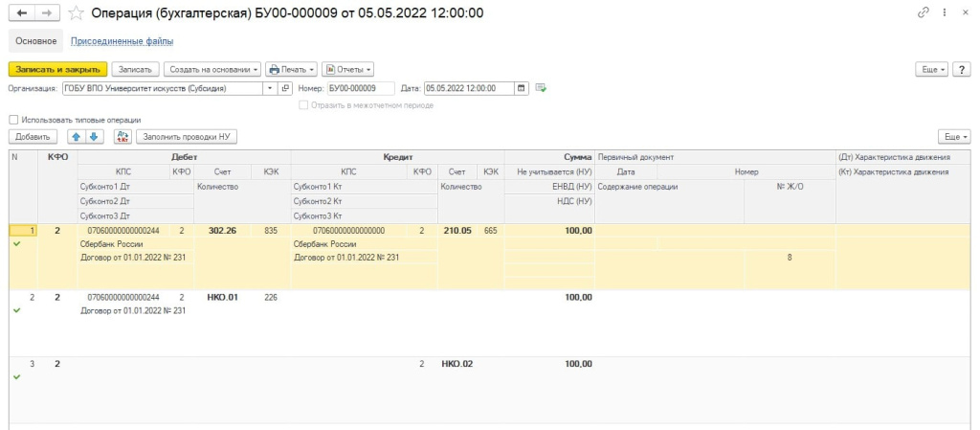This screenshot has height=430, width=980.
Task: Select the 'Основное' tab
Action: pos(36,41)
